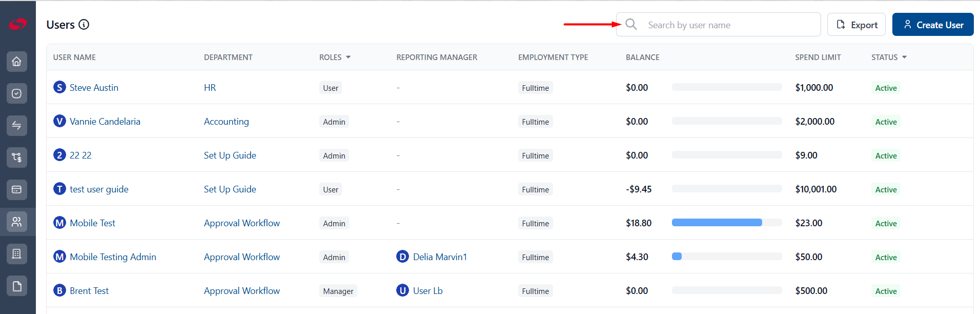The image size is (980, 314).
Task: Click the 22 22 user avatar
Action: [60, 155]
